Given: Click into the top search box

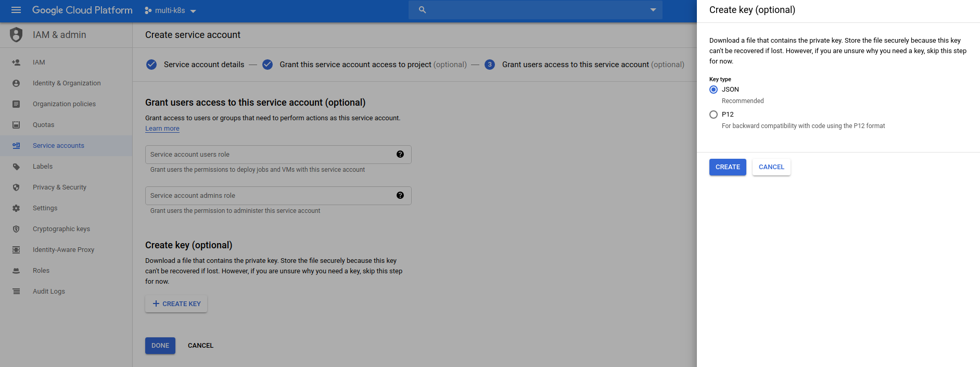Looking at the screenshot, I should click(536, 10).
